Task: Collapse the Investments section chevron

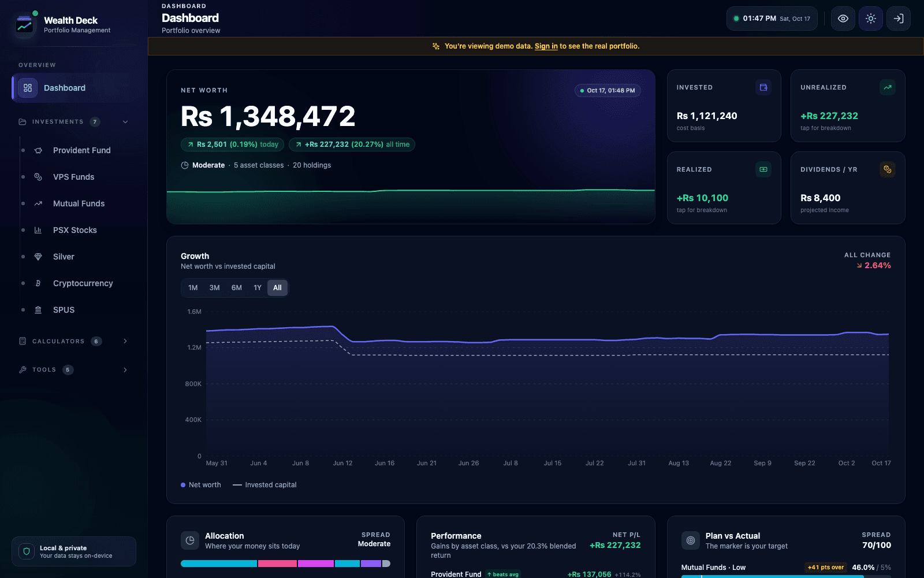Action: pos(125,122)
